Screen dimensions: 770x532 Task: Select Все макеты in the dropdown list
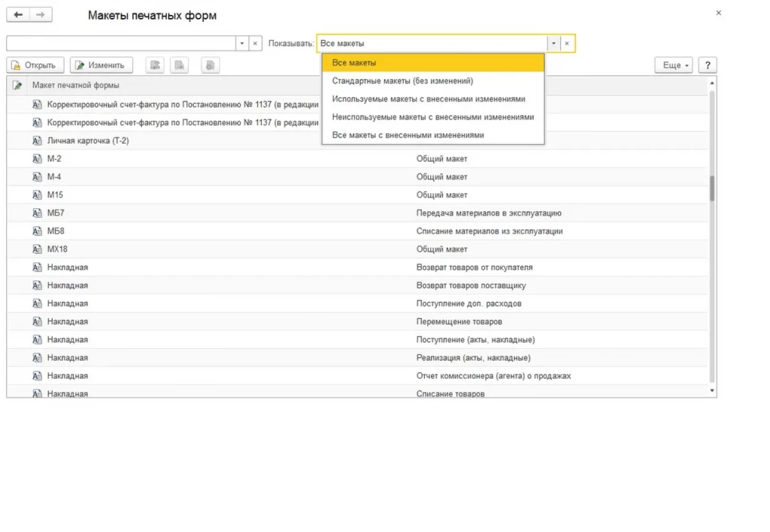[x=433, y=63]
